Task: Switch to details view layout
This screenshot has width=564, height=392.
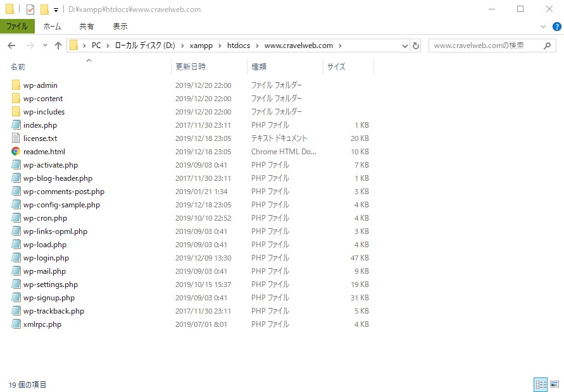Action: pos(541,385)
